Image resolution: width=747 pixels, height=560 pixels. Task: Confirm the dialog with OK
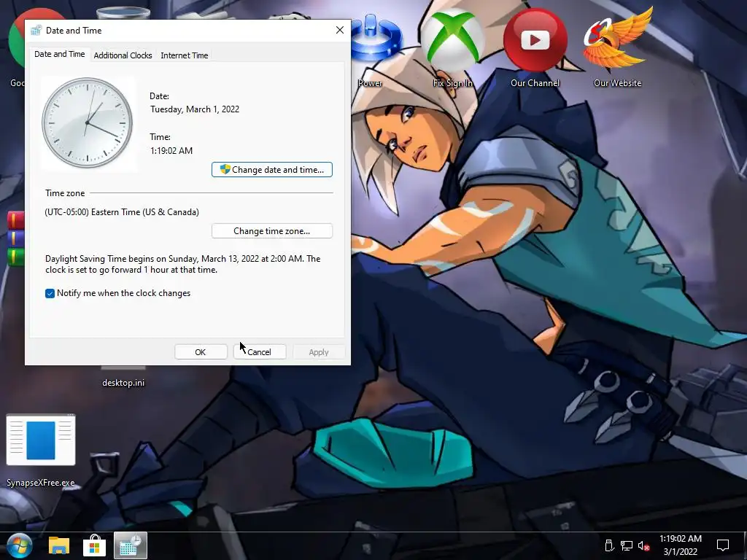(x=201, y=352)
